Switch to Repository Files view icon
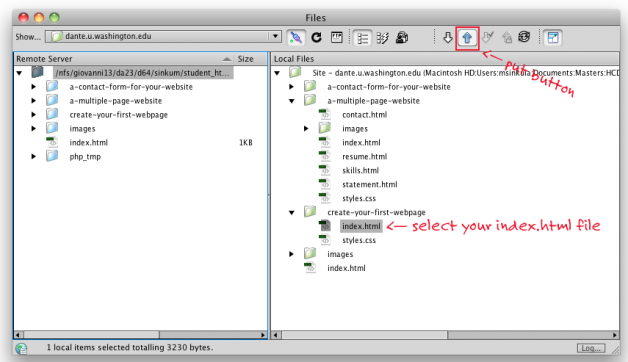The width and height of the screenshot is (628, 362). [402, 38]
